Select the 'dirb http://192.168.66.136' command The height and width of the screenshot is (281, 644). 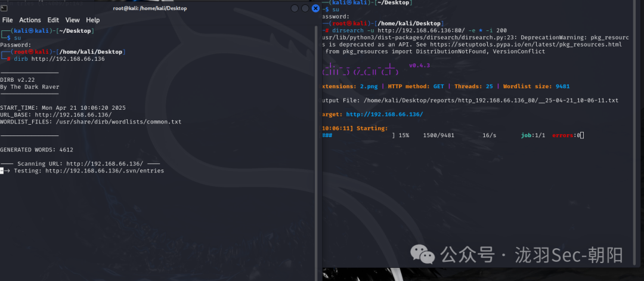pos(59,58)
